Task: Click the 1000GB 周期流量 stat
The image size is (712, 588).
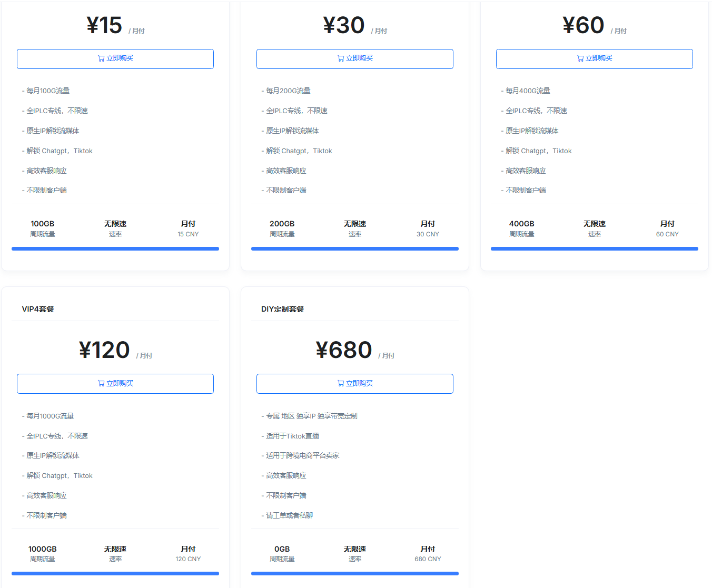Action: point(43,553)
